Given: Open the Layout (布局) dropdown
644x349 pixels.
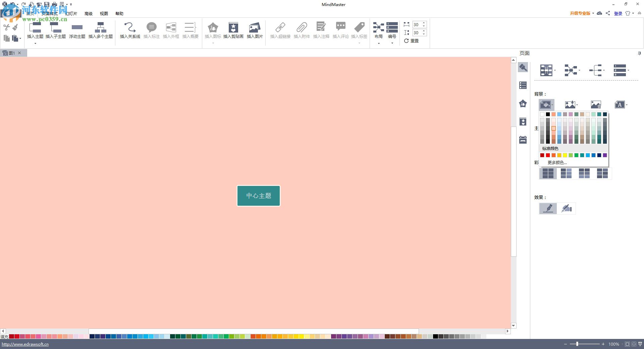Looking at the screenshot, I should click(379, 33).
